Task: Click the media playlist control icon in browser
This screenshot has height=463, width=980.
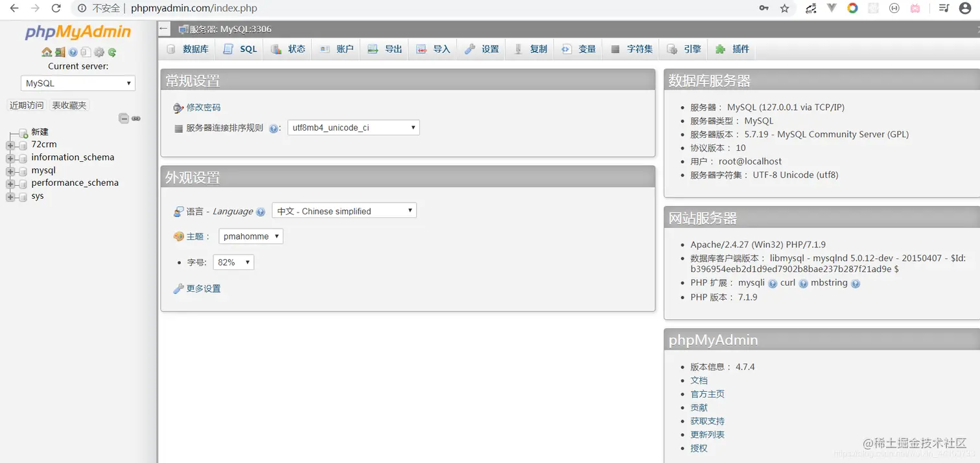Action: coord(944,8)
